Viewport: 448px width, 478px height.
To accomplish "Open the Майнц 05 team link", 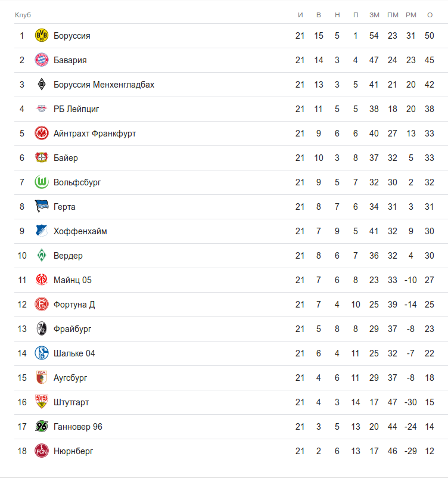I will tap(73, 280).
